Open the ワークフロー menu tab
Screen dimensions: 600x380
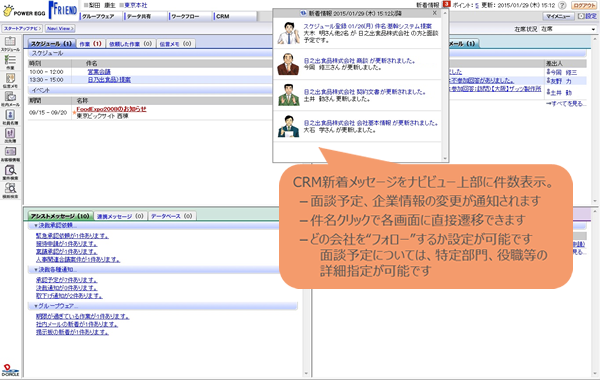pyautogui.click(x=190, y=16)
